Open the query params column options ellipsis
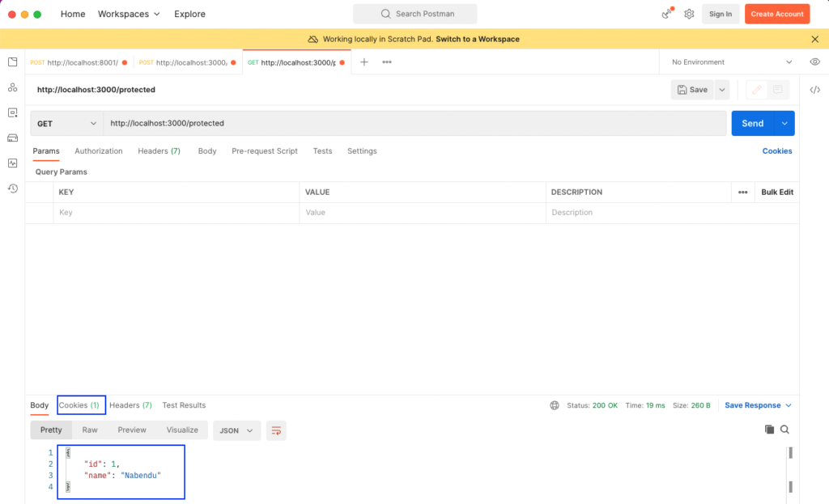 (743, 193)
